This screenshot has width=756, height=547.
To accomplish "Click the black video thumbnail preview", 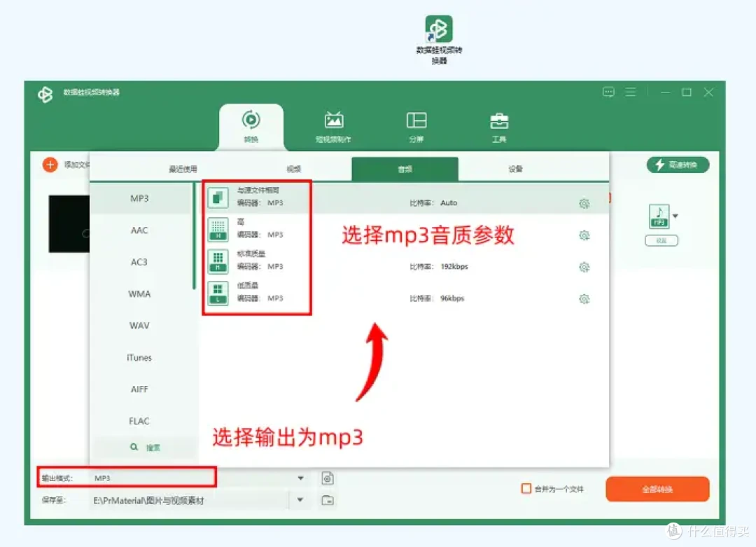I will click(x=69, y=224).
